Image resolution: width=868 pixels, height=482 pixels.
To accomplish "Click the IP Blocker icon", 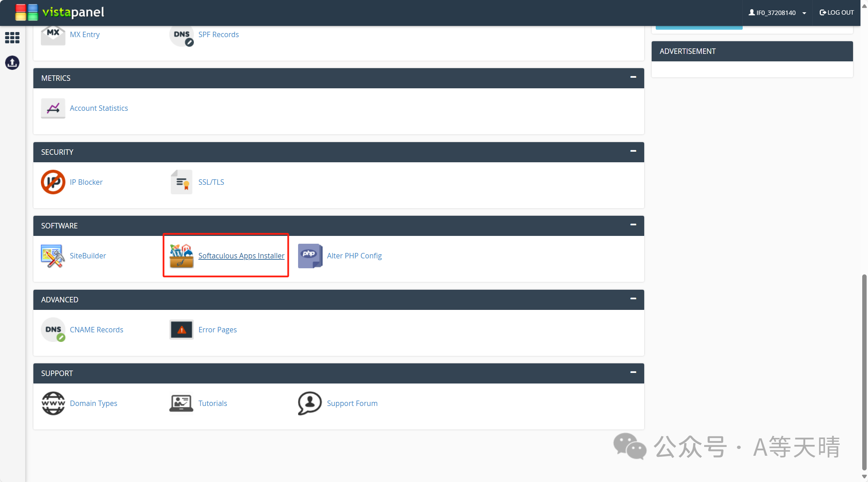I will coord(53,182).
